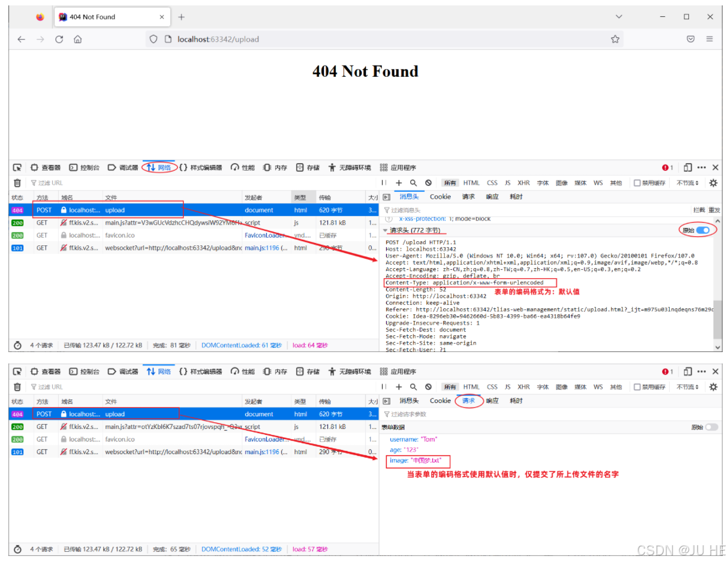Viewport: 728px width, 562px height.
Task: Switch to 耗时 timings tab in upper details pane
Action: (516, 197)
